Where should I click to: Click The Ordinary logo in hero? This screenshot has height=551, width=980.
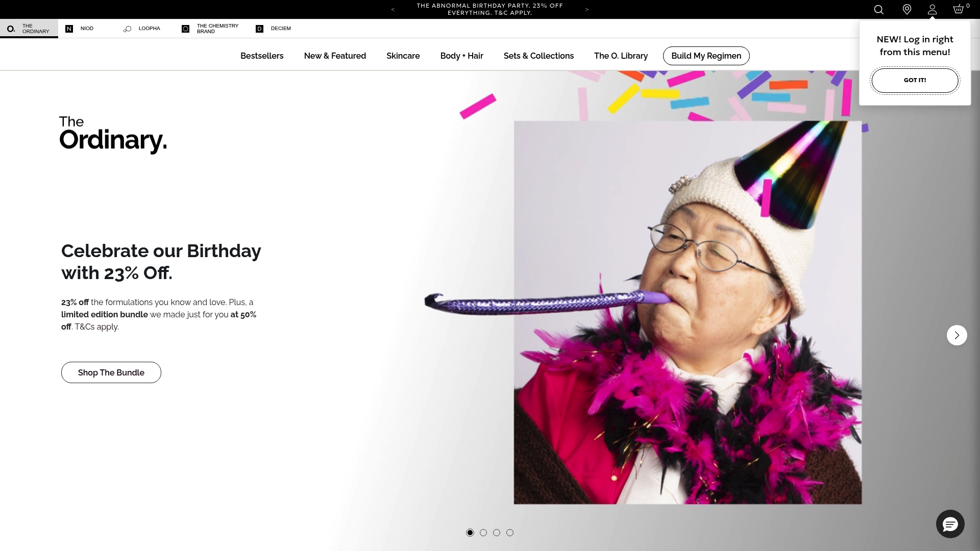pos(113,135)
